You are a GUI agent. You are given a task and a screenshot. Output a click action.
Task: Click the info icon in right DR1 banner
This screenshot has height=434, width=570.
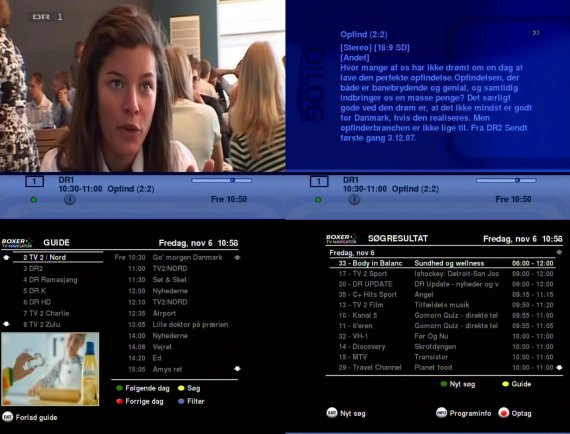pos(354,199)
